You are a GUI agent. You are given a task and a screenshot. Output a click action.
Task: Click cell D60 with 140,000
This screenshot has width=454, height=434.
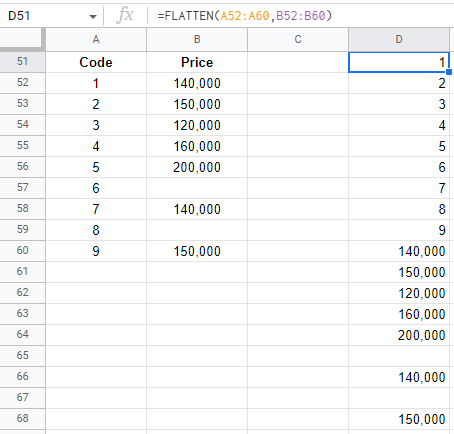click(x=399, y=251)
